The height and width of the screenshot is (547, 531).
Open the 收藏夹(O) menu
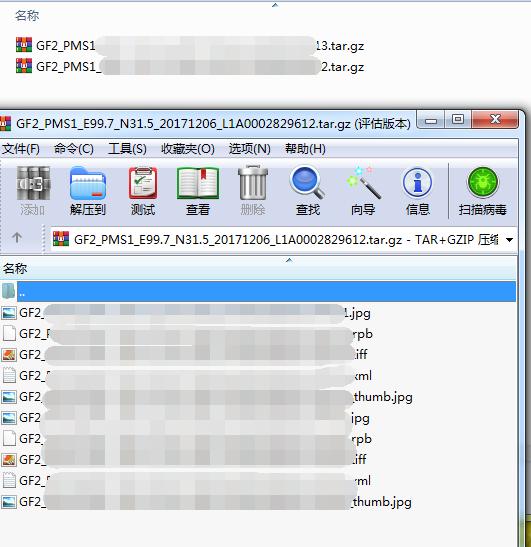point(188,149)
